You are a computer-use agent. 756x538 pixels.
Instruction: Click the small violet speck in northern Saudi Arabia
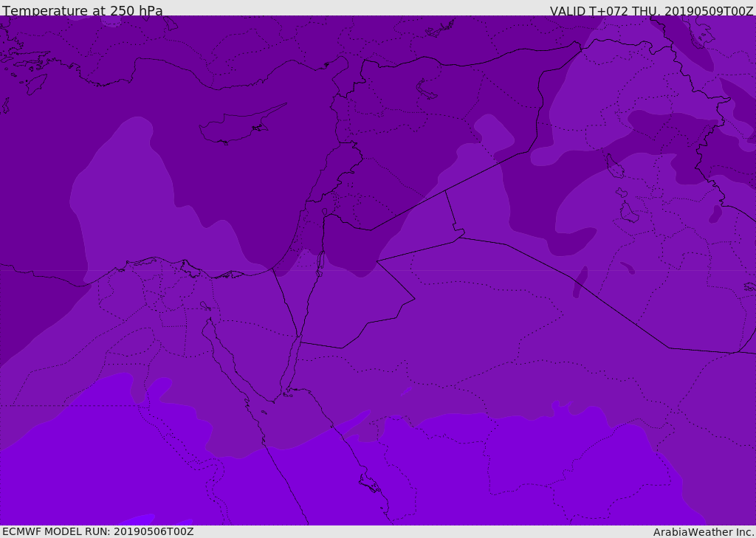click(405, 391)
